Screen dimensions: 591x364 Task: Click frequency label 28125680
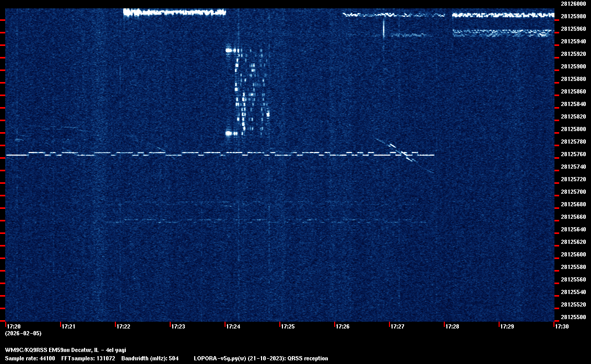[573, 204]
